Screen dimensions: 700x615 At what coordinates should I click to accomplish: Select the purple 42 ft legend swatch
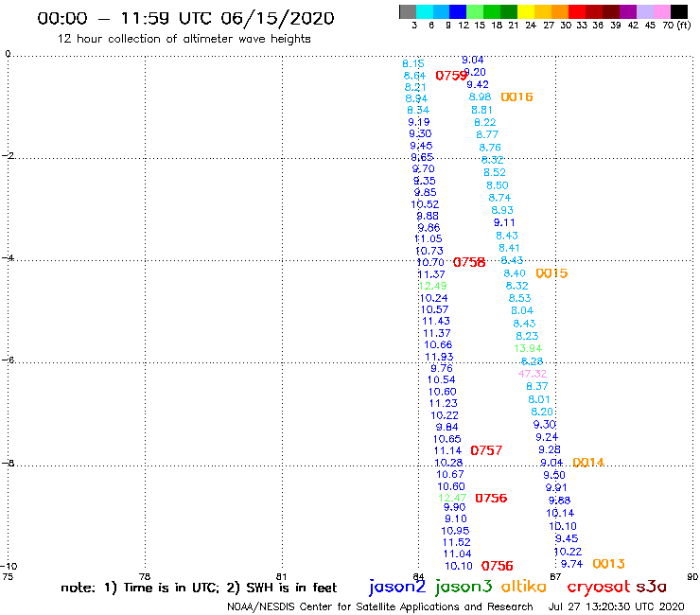[x=628, y=11]
